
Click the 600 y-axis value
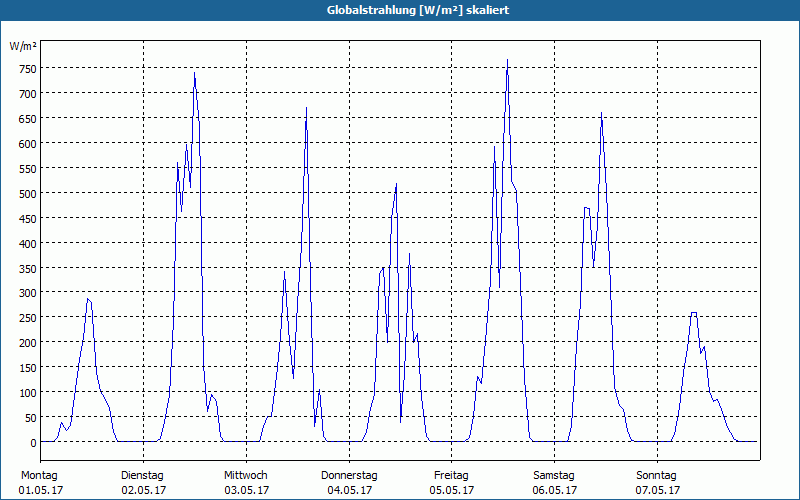(x=27, y=144)
